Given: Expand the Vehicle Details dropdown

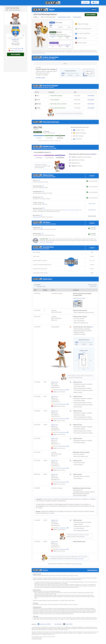Looking at the screenshot, I should [77, 17].
